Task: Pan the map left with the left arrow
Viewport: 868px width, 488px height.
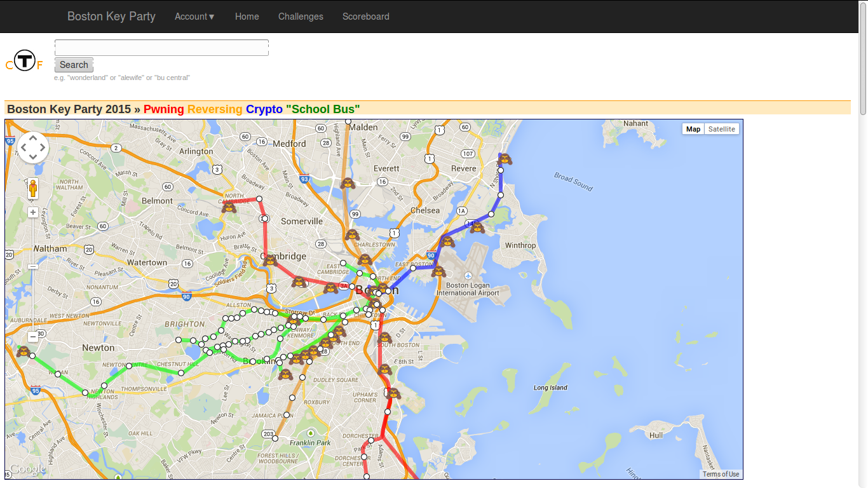Action: (23, 147)
